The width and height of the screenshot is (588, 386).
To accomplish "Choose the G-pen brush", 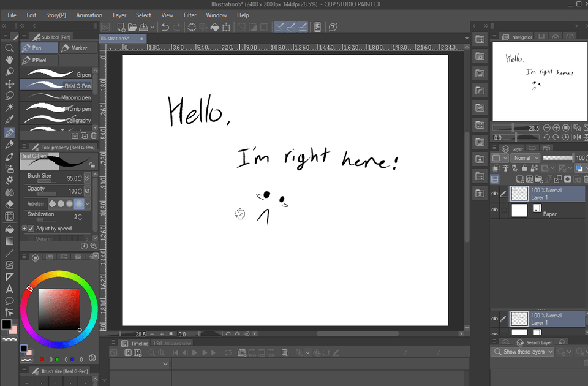I will (56, 74).
